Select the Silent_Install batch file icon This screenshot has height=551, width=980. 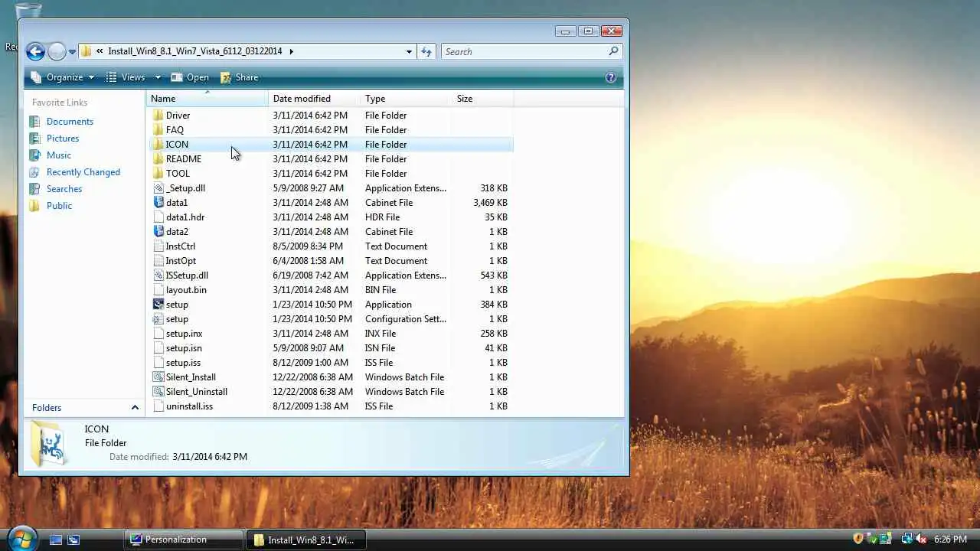(x=158, y=377)
